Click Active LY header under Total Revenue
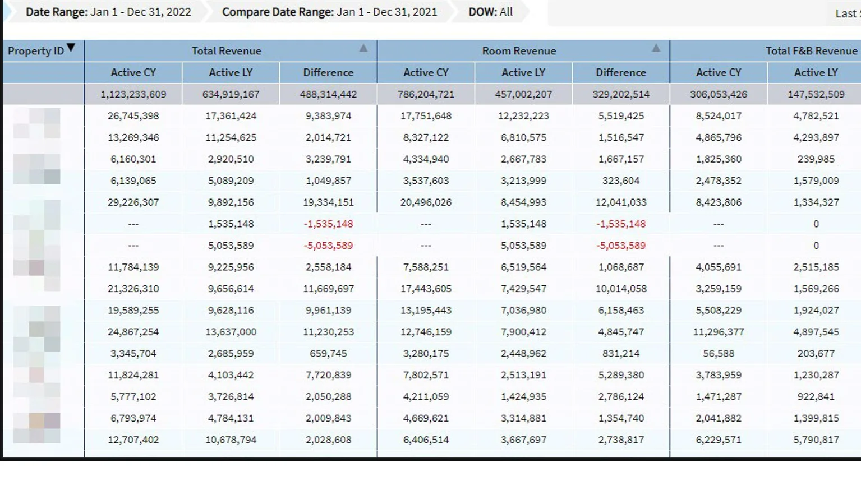This screenshot has height=504, width=861. 231,72
